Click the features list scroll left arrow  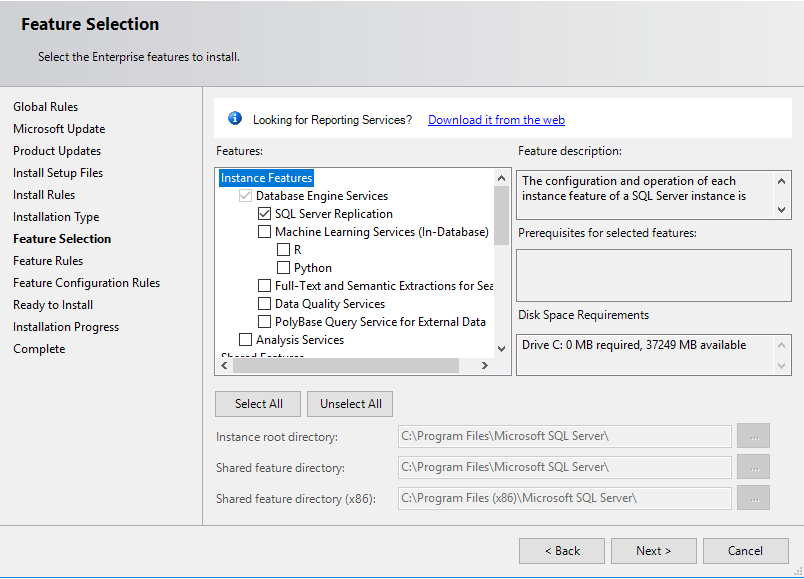pyautogui.click(x=224, y=366)
